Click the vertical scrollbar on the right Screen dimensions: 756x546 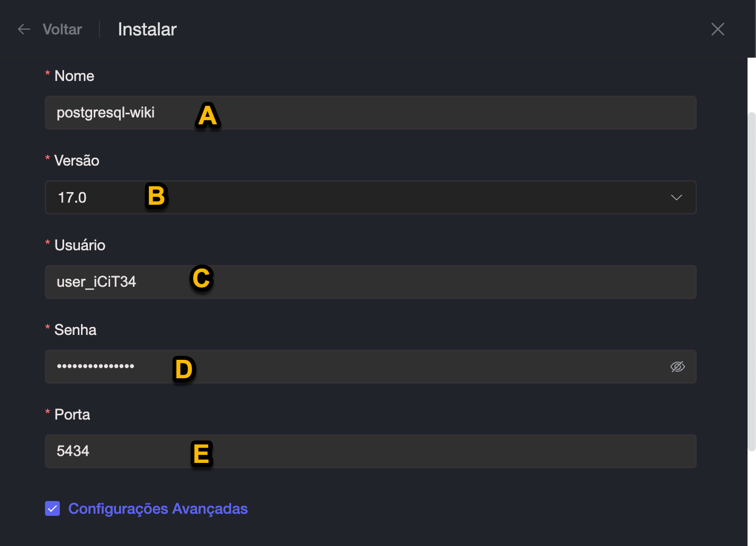click(x=751, y=280)
